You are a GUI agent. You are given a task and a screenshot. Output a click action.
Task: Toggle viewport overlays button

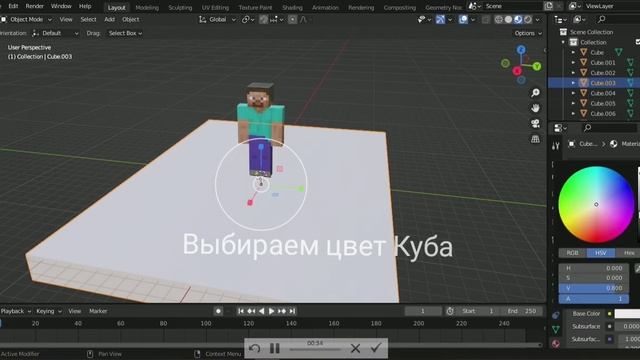463,19
